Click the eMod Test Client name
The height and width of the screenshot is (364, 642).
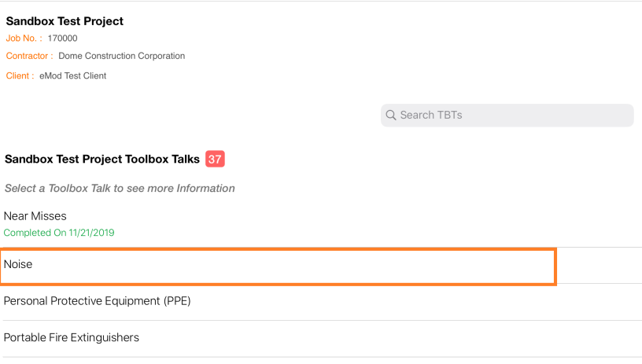[x=72, y=76]
